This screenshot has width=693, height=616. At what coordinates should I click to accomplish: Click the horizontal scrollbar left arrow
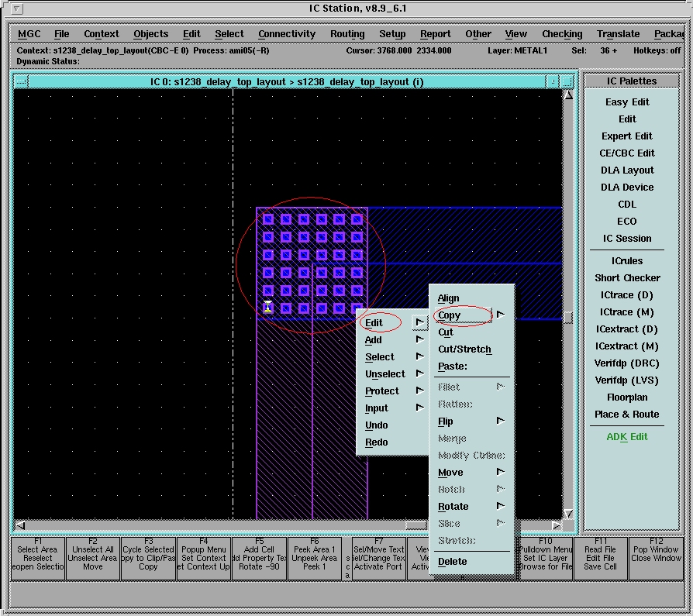21,525
